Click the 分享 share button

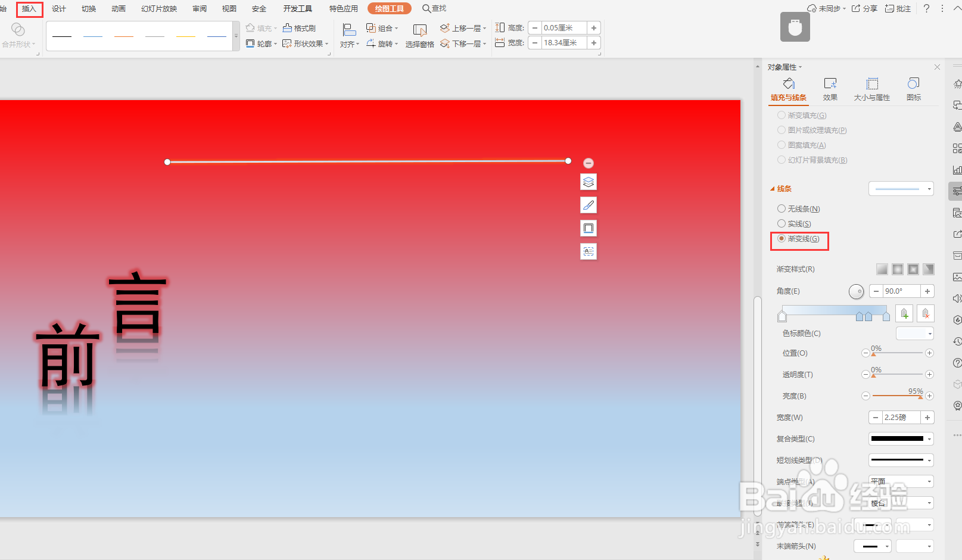(x=864, y=8)
